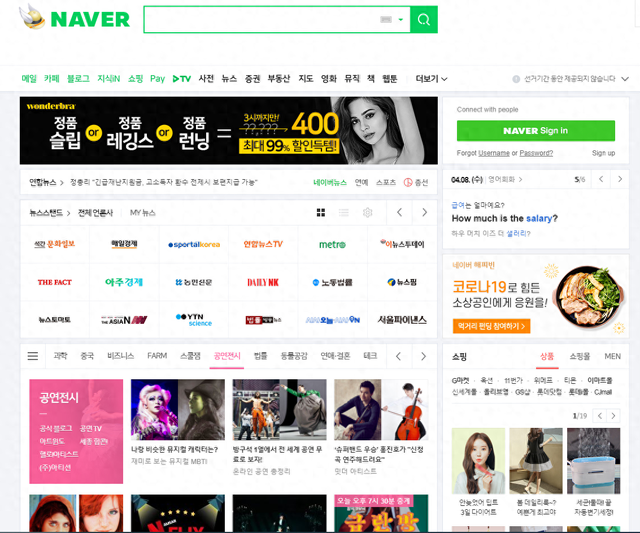Expand the election-period notice chevron
Viewport: 640px width, 533px height.
625,79
